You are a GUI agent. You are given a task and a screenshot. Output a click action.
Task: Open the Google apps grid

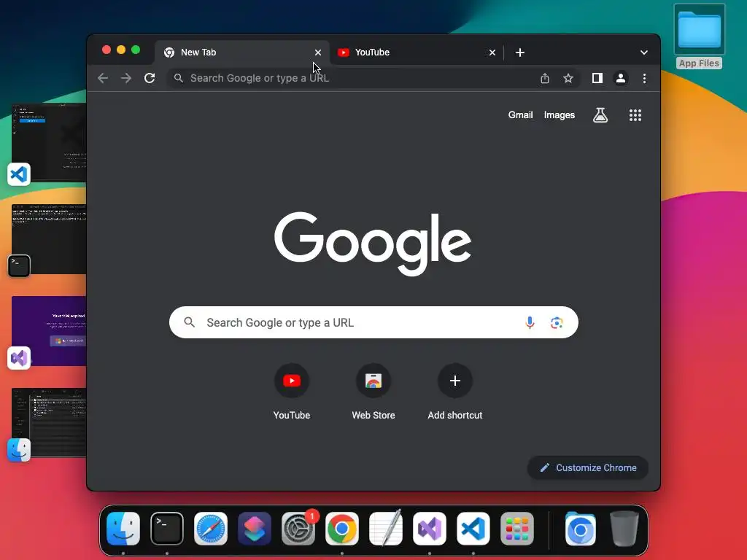635,114
